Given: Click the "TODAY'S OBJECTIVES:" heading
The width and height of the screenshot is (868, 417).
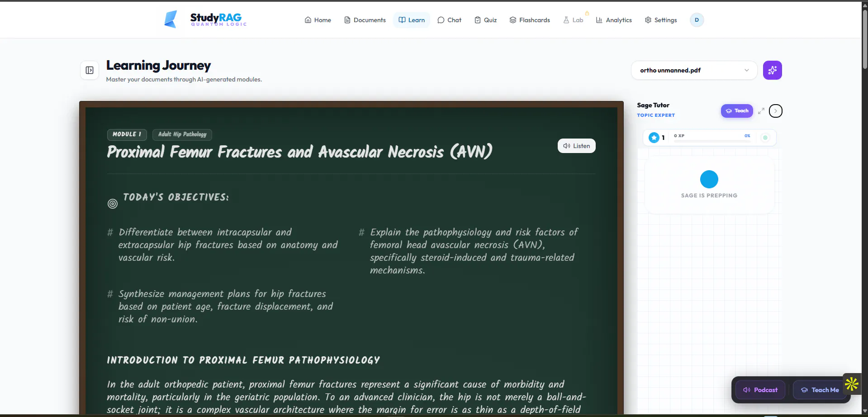Looking at the screenshot, I should click(176, 197).
